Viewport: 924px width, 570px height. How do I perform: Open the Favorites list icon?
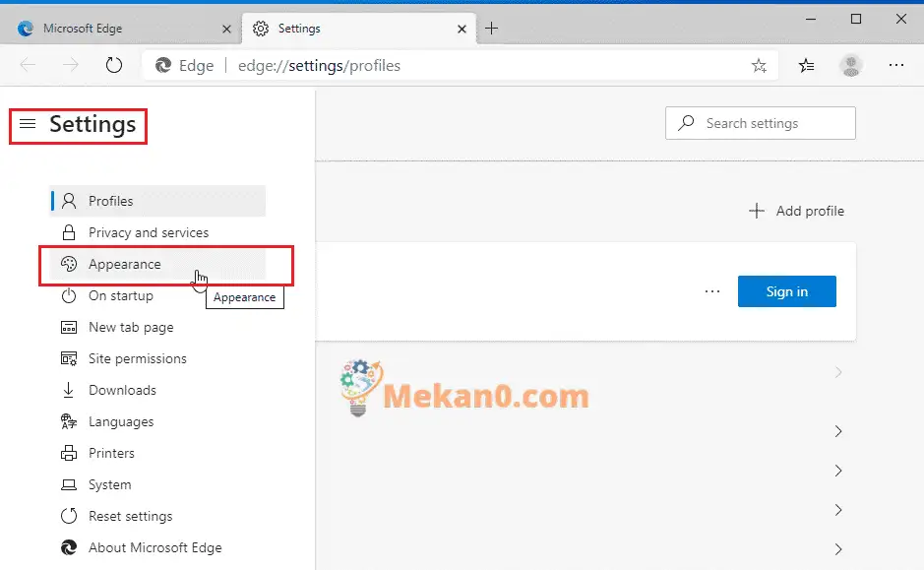click(806, 65)
